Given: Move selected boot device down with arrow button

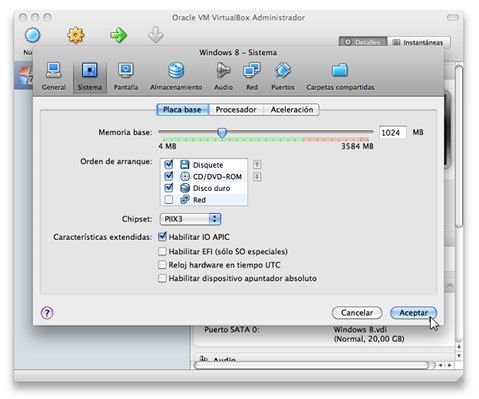Looking at the screenshot, I should coord(257,176).
